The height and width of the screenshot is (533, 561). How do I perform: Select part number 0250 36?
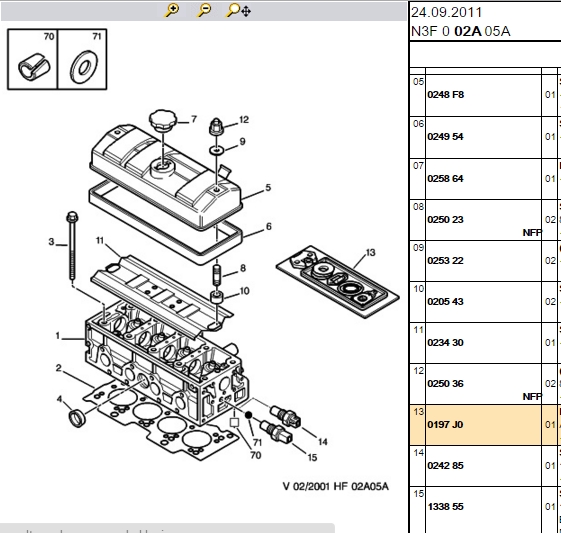tap(445, 383)
